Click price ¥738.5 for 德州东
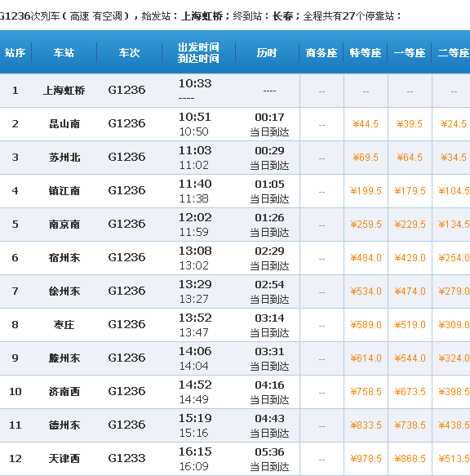The image size is (470, 476). tap(410, 425)
